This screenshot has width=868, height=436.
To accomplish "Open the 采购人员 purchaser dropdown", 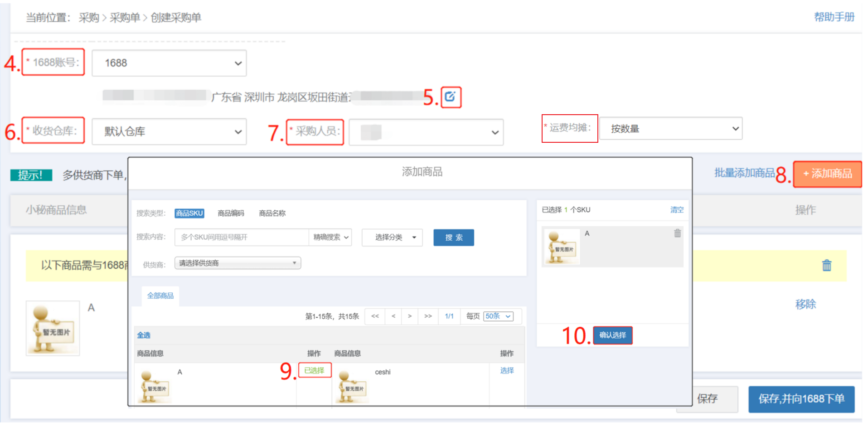I will [426, 132].
